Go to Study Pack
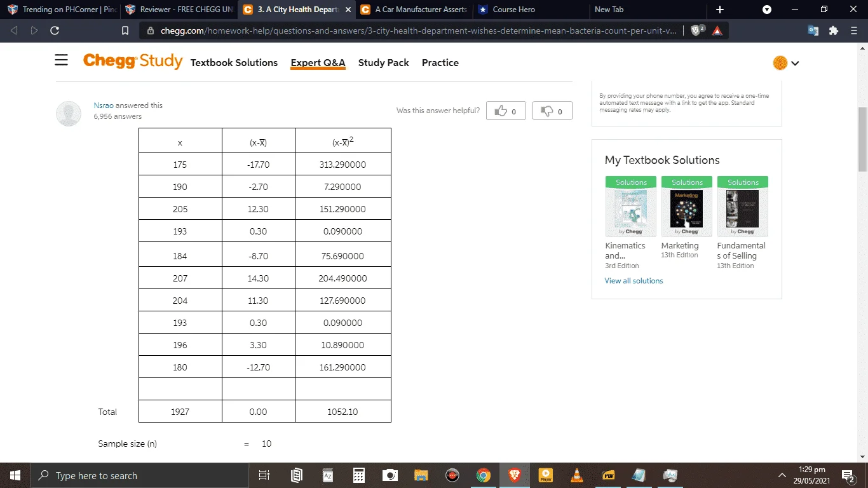The height and width of the screenshot is (488, 868). point(383,62)
